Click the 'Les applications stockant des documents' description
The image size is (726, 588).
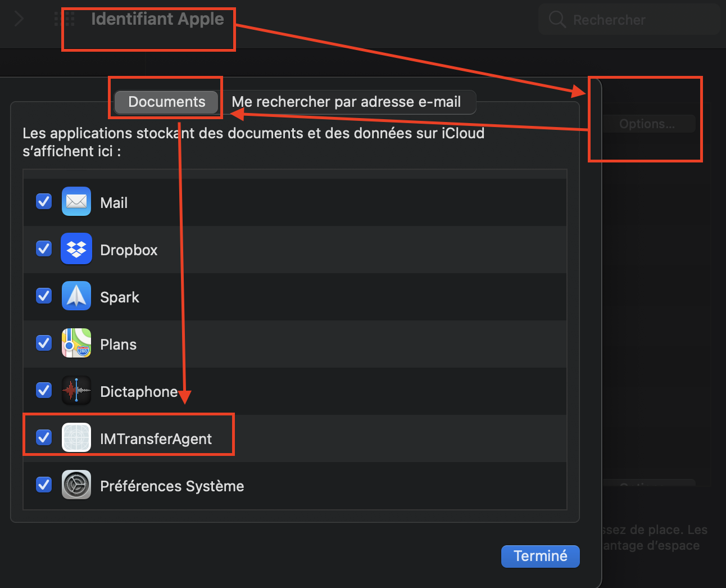(253, 142)
